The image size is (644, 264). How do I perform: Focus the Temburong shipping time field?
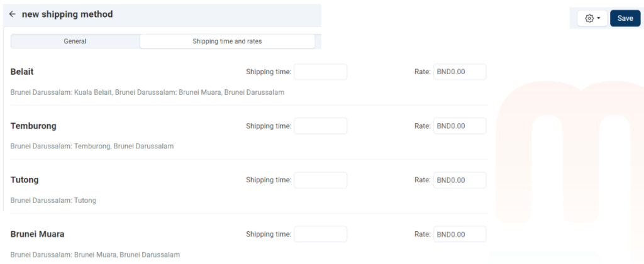click(320, 126)
